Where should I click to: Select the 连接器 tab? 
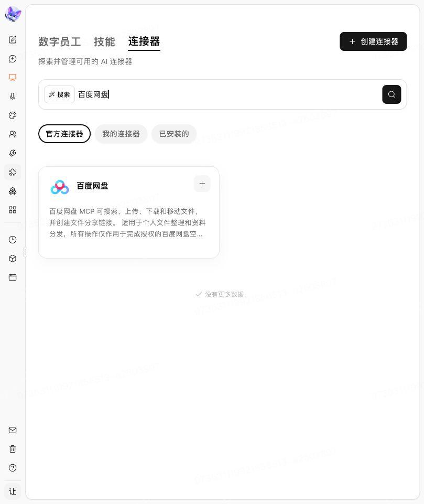[144, 41]
